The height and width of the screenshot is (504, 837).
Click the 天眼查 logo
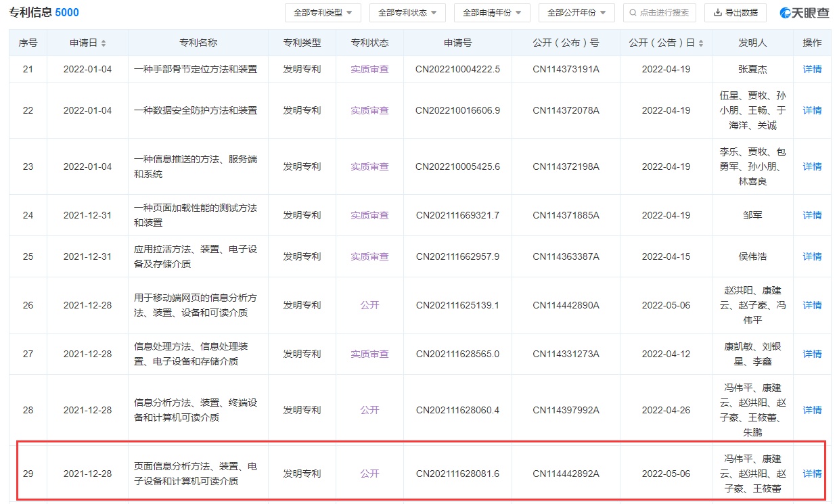804,12
